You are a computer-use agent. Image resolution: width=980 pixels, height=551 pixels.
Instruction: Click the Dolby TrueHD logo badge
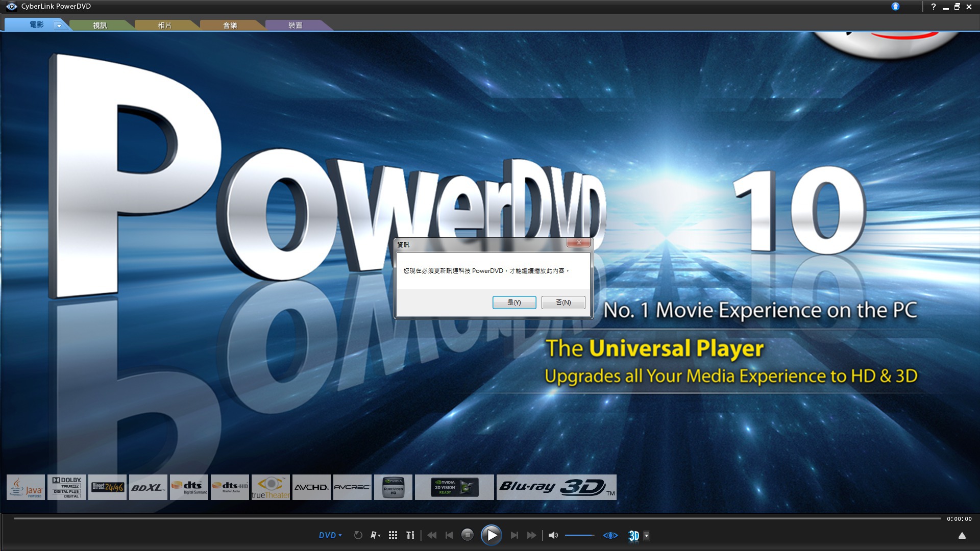66,487
